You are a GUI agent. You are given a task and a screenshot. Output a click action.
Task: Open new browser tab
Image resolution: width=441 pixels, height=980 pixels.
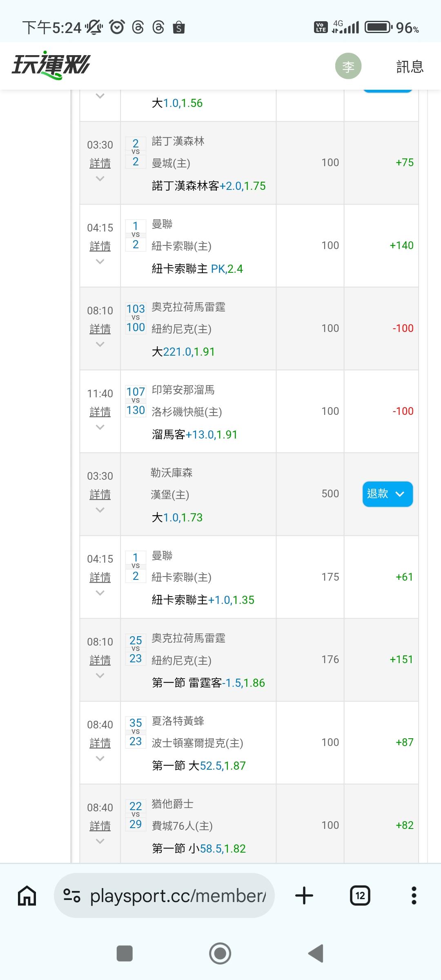[x=304, y=896]
